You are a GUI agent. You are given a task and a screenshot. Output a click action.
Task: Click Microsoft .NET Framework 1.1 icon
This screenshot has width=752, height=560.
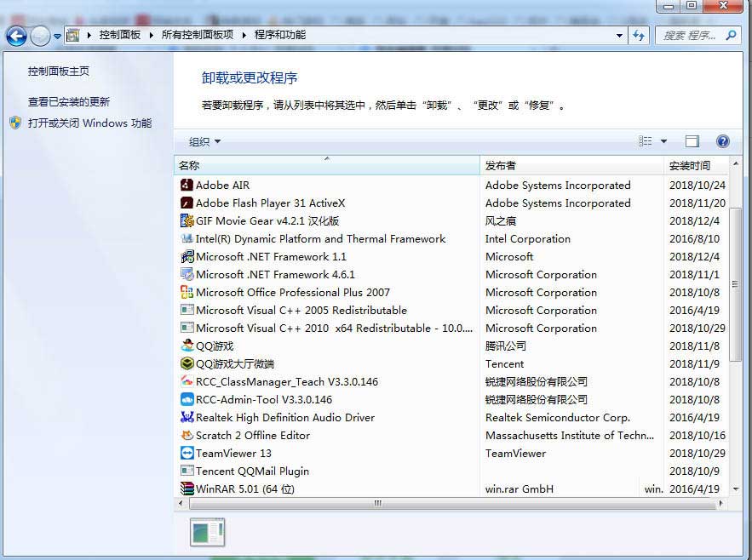(187, 256)
